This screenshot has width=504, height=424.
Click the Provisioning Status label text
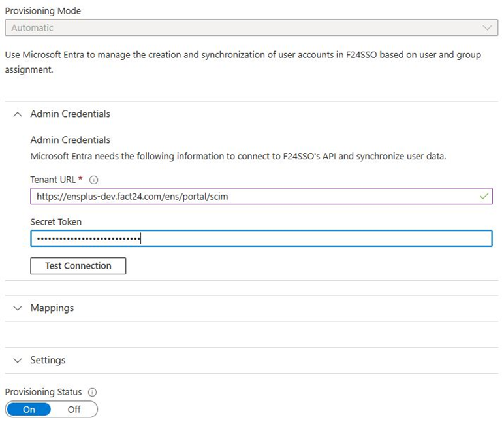[x=43, y=392]
